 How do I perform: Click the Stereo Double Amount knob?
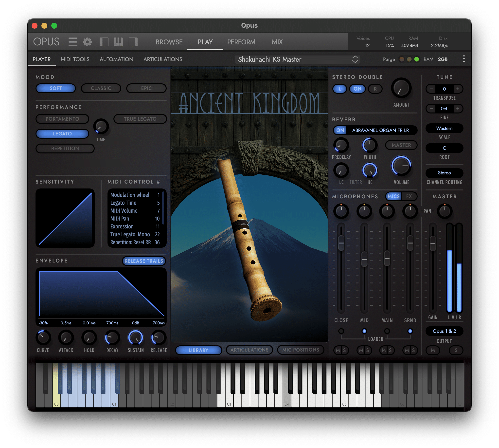[401, 88]
